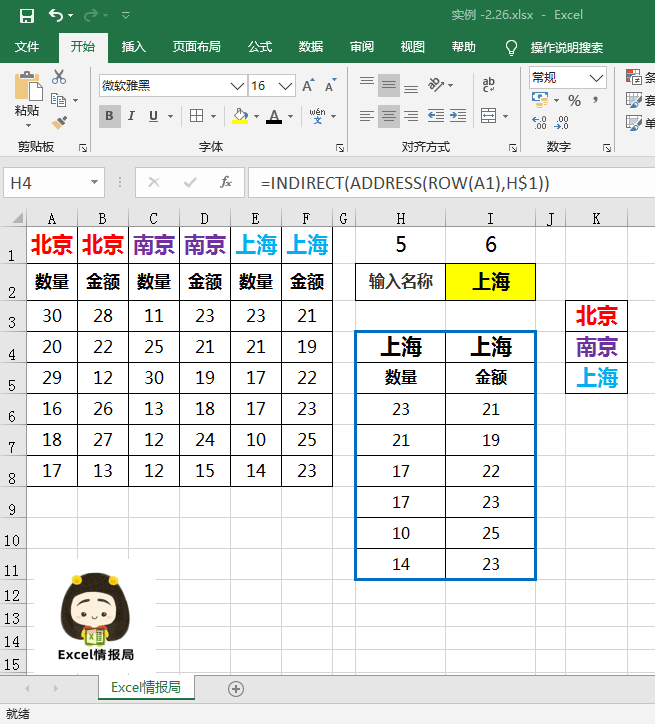Select the Excel情报局 sheet tab

(x=147, y=688)
